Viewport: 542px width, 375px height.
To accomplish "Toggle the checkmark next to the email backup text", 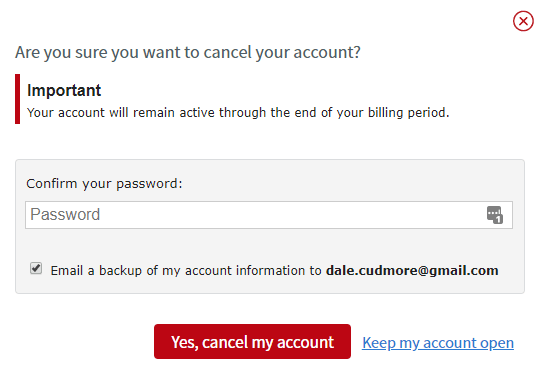I will click(x=36, y=268).
